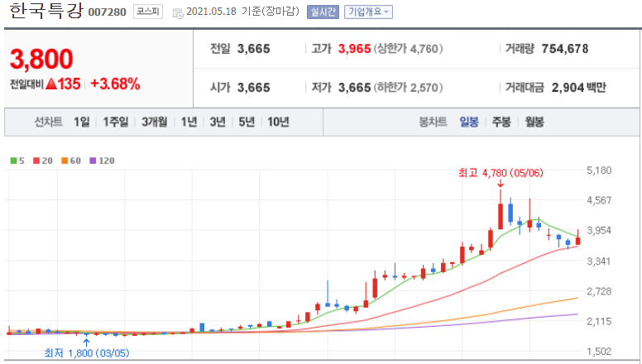Open the 기업개요 dropdown
This screenshot has width=642, height=364.
[x=368, y=12]
